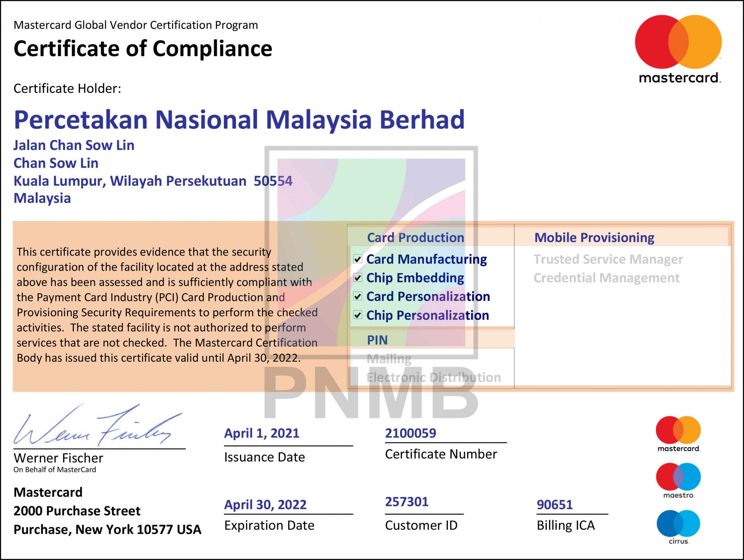
Task: Click the printed name Werner Fischer
Action: (x=58, y=458)
